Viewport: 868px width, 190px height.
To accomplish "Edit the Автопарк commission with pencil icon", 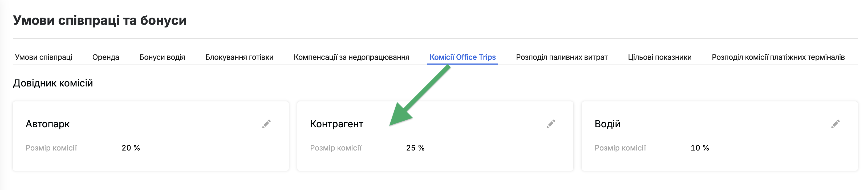I will pos(266,124).
